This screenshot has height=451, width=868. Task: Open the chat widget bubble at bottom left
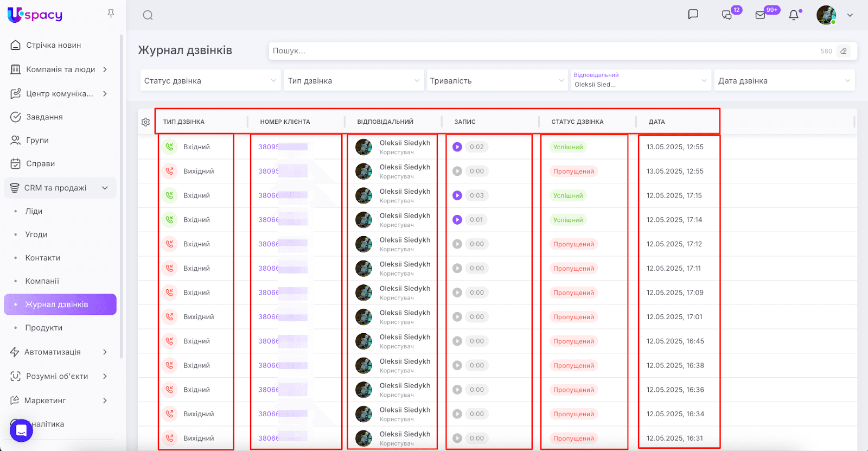[21, 430]
